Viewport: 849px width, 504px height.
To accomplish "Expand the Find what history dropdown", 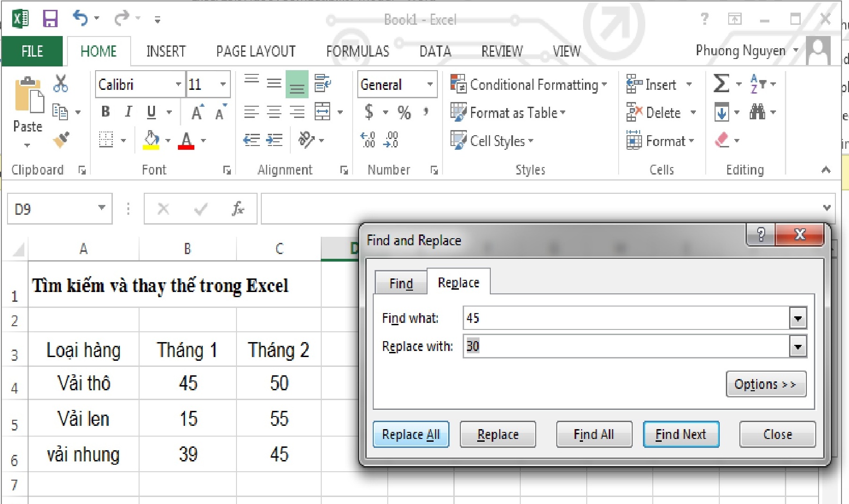I will click(797, 319).
